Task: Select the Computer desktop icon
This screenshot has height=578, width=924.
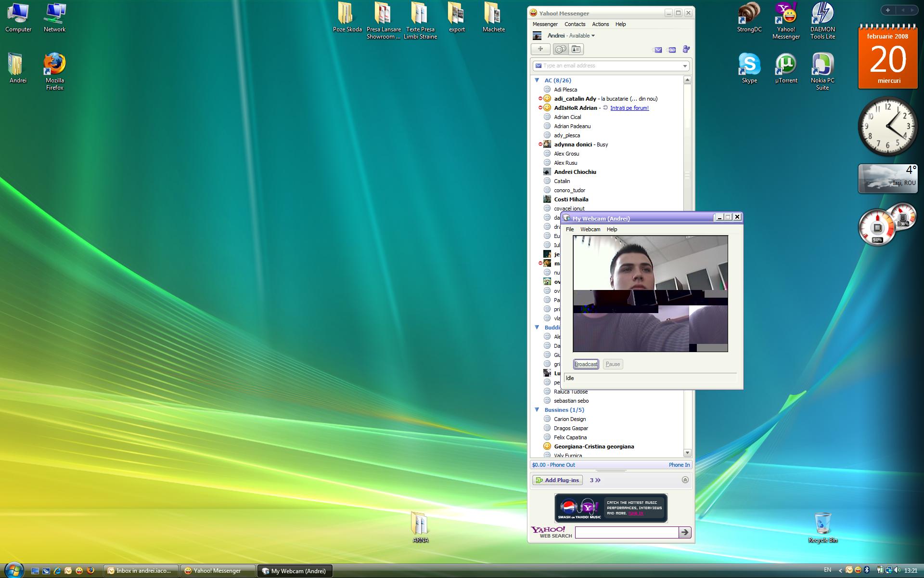Action: pyautogui.click(x=18, y=18)
